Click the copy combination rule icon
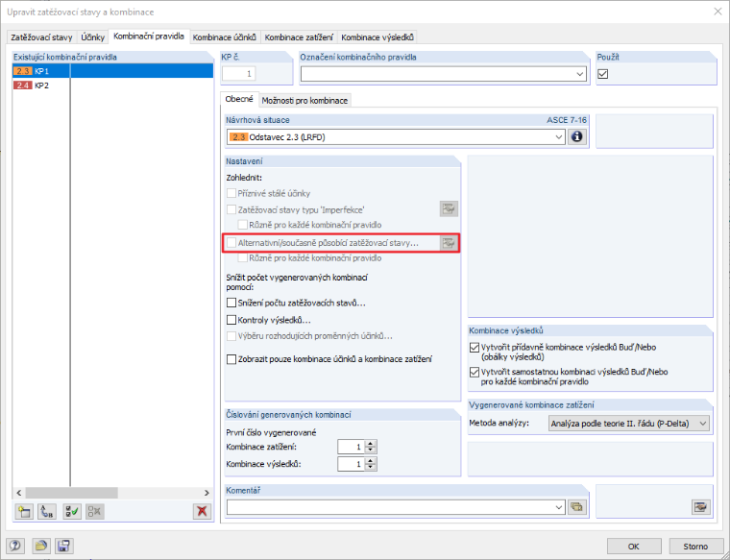Screen dimensions: 730x560 [x=47, y=512]
